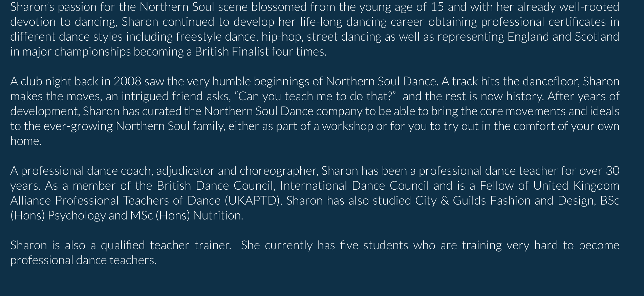Click the words "International Dance Council"
644x296 pixels.
pyautogui.click(x=354, y=186)
